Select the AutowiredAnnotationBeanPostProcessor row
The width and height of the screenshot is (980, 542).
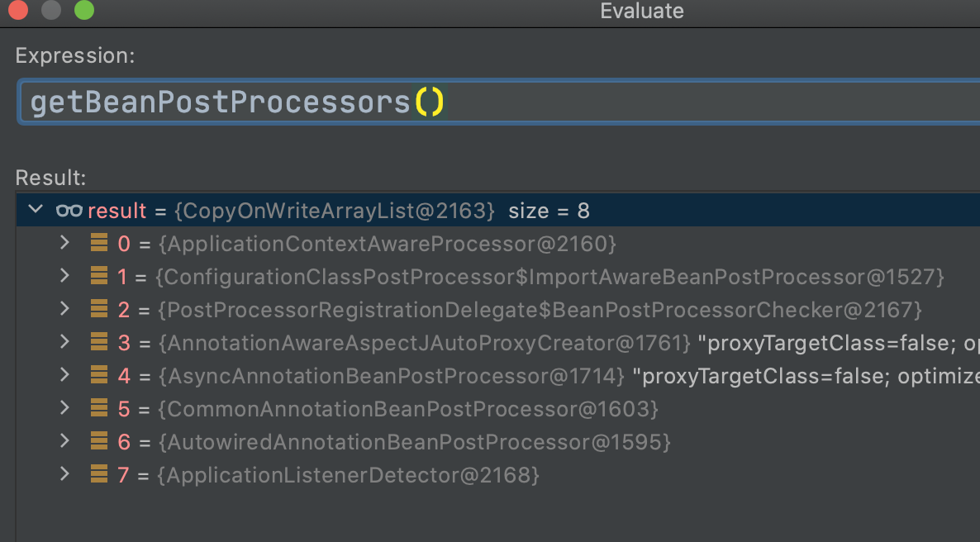[498, 442]
